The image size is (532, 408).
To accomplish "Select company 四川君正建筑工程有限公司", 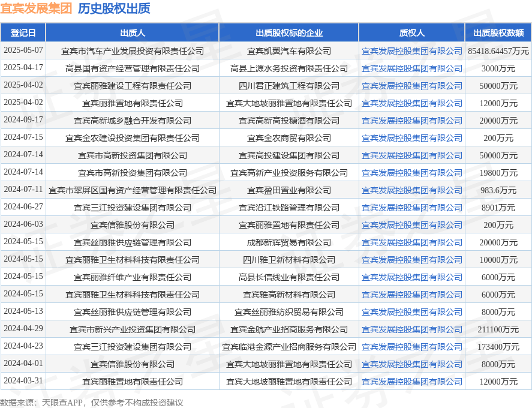I will (289, 86).
